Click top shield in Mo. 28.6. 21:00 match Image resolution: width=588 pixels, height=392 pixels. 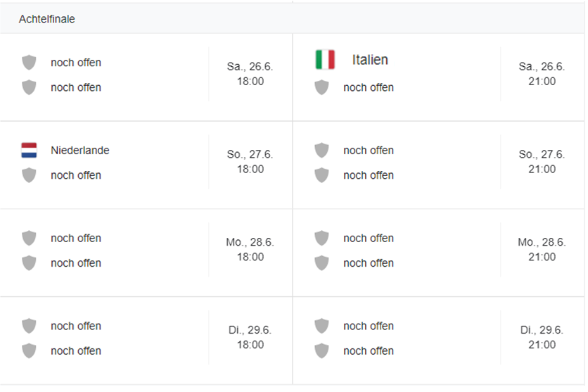(x=321, y=238)
